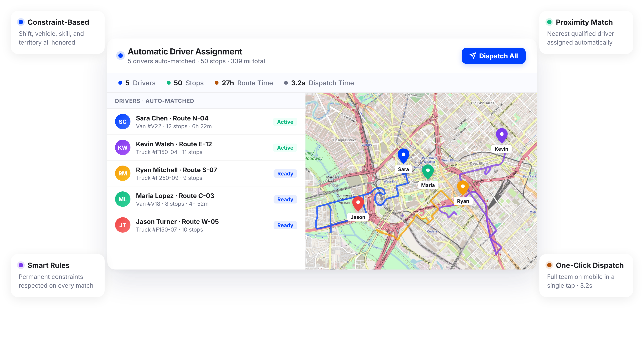Screen dimensions: 644x352
Task: Open the Kevin Walsh · Route E-12 row
Action: (206, 148)
